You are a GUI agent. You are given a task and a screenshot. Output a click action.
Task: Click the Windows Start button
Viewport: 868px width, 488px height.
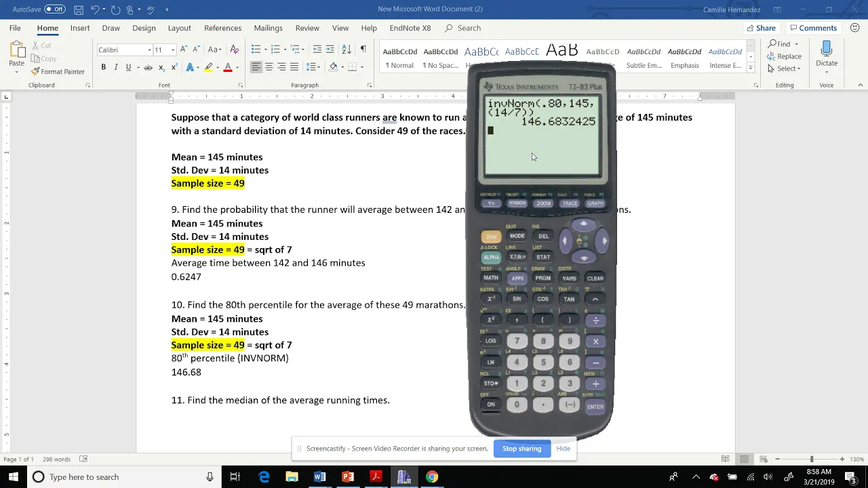point(14,477)
